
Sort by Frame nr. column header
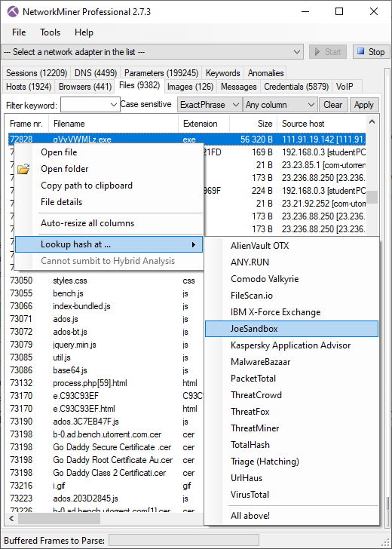26,124
